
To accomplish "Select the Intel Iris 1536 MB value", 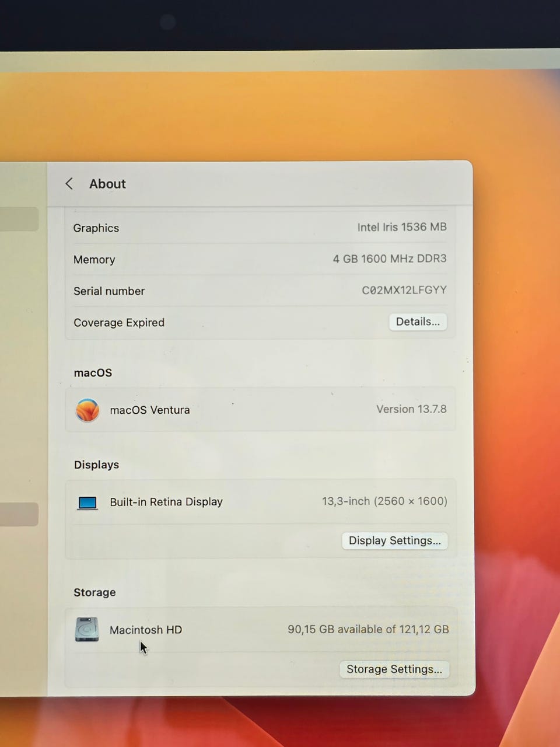I will [402, 227].
